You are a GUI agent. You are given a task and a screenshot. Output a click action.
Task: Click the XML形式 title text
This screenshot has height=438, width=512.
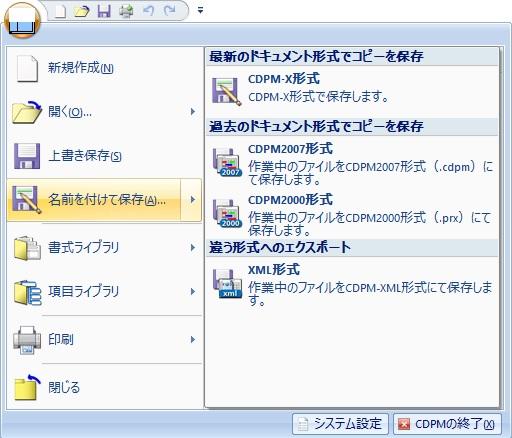(274, 270)
